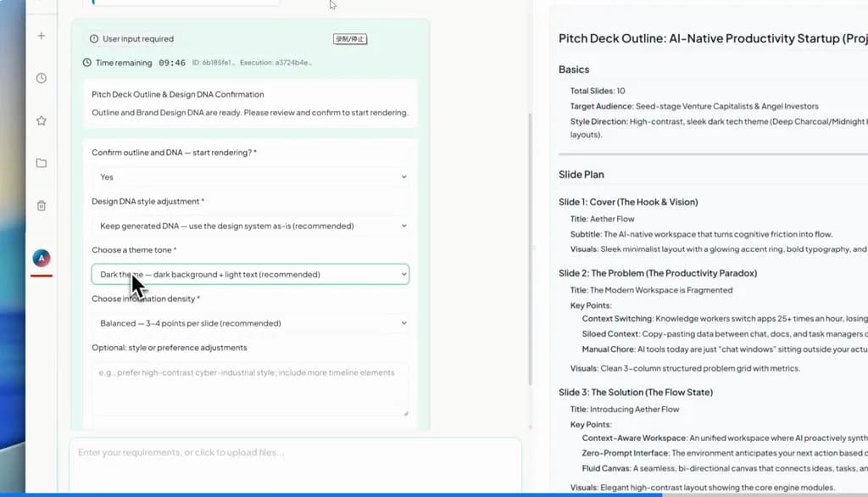Click the Execution: a3724b4e ID text
The image size is (868, 497).
click(275, 63)
